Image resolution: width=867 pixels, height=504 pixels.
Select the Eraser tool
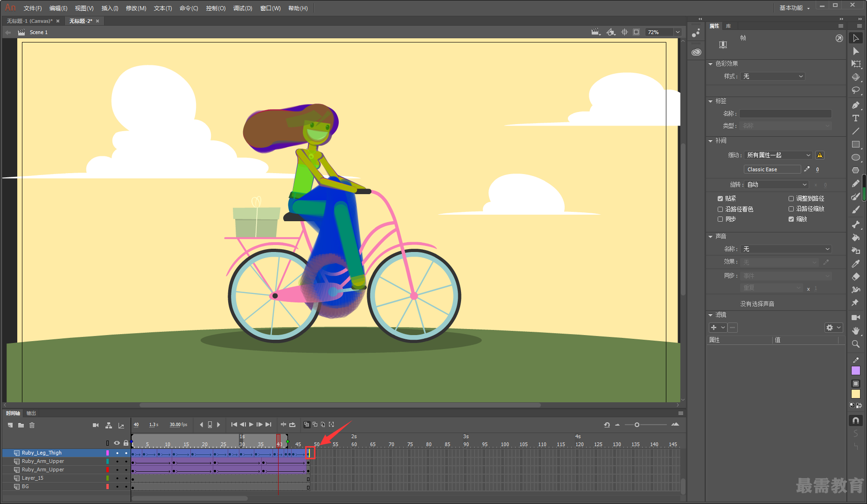click(856, 277)
